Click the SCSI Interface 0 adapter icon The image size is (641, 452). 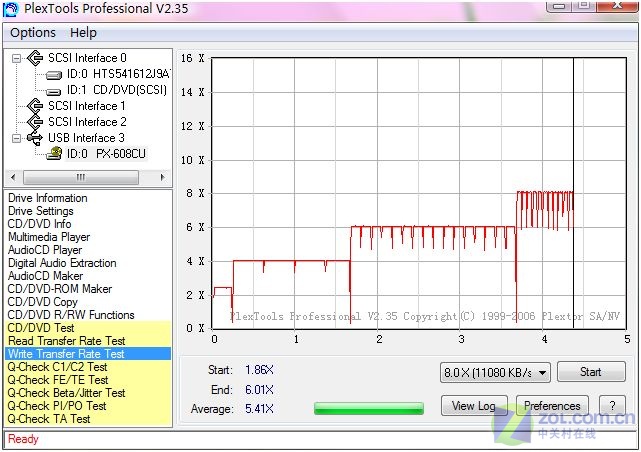click(35, 58)
